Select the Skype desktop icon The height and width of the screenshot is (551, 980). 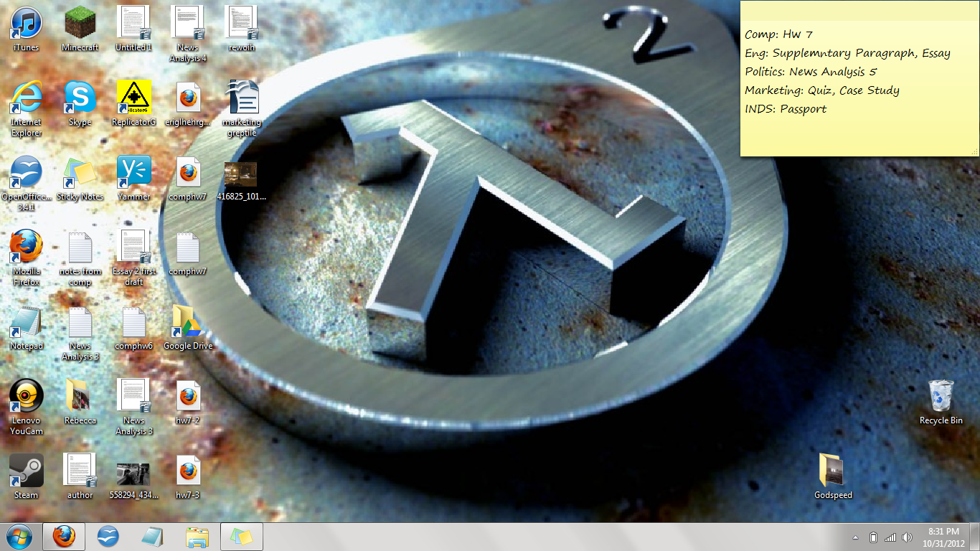[x=80, y=98]
